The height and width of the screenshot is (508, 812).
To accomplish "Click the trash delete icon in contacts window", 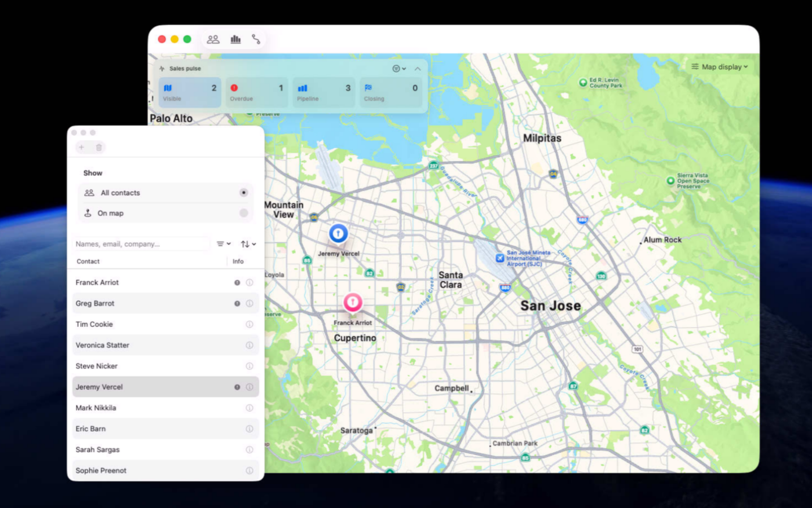I will coord(99,147).
